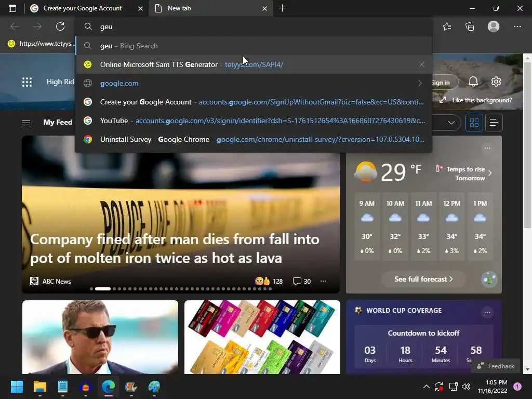Open page settings gear icon
Viewport: 532px width, 399px height.
(x=496, y=82)
